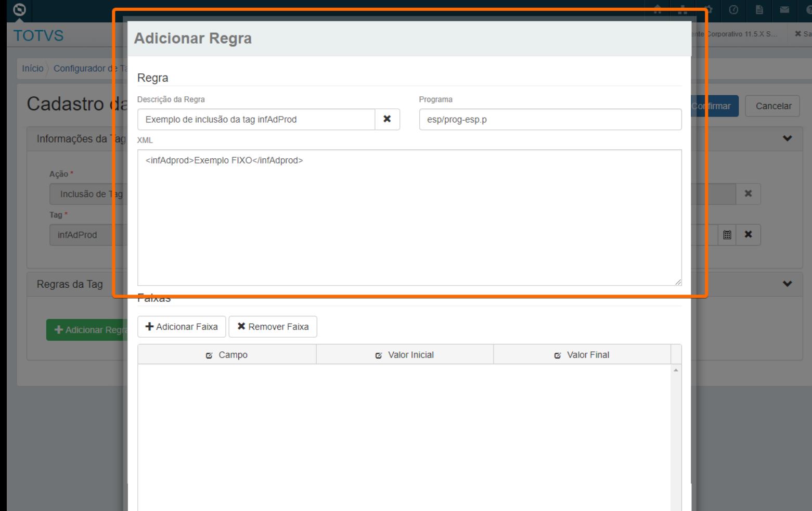This screenshot has width=812, height=511.
Task: Open the clock/history icon in top bar
Action: coord(733,10)
